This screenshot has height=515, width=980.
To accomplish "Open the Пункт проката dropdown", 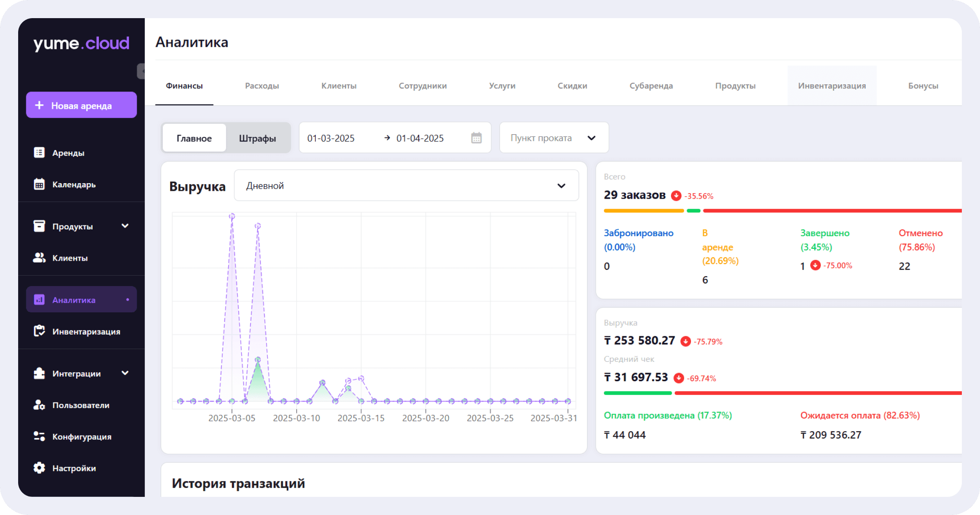I will (x=554, y=138).
